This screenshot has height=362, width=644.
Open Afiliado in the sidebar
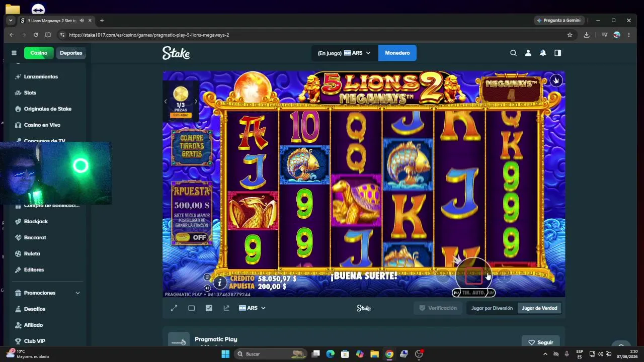[x=33, y=325]
